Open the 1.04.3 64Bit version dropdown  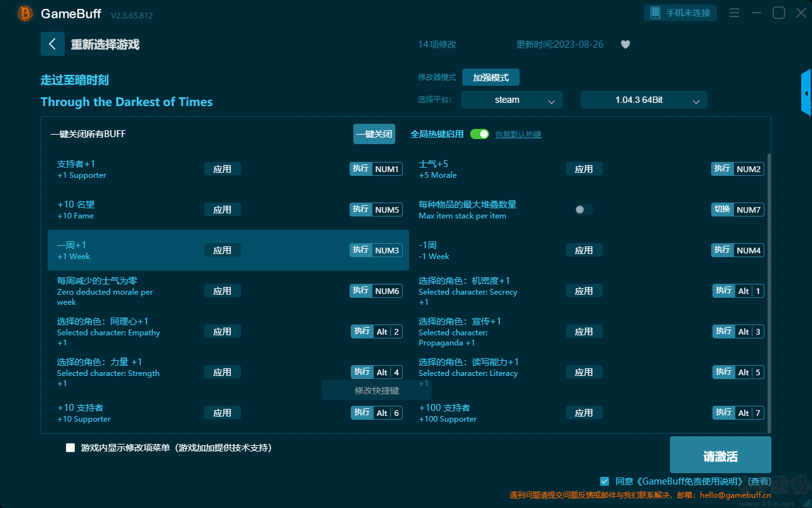pyautogui.click(x=644, y=100)
